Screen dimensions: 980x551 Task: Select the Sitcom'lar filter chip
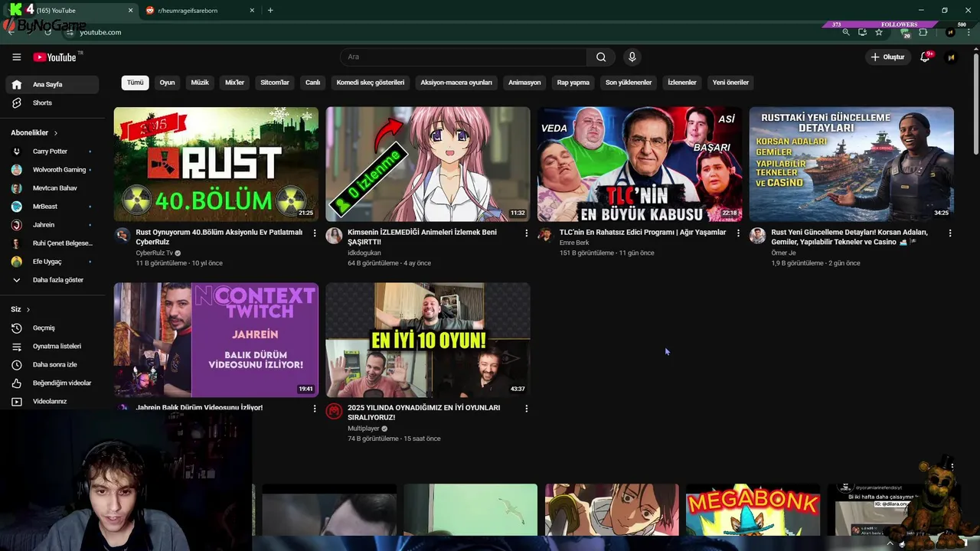tap(275, 83)
